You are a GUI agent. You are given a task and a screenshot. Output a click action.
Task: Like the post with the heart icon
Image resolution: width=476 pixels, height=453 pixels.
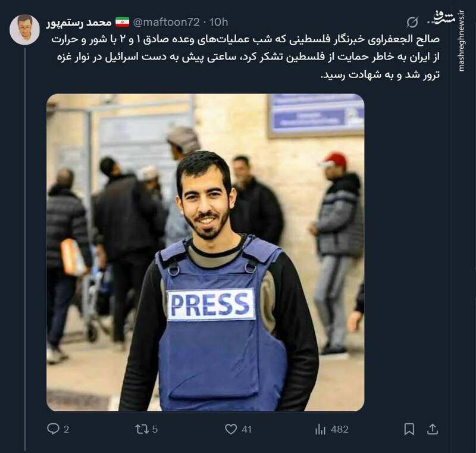231,429
